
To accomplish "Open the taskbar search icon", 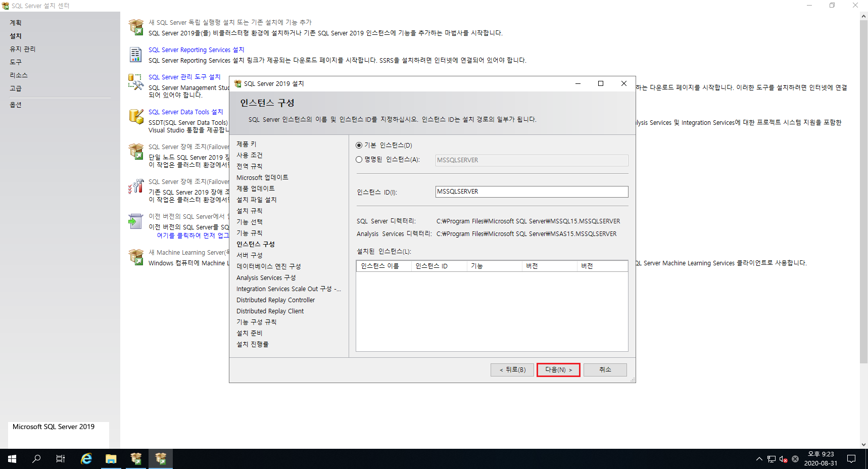I will click(x=36, y=459).
